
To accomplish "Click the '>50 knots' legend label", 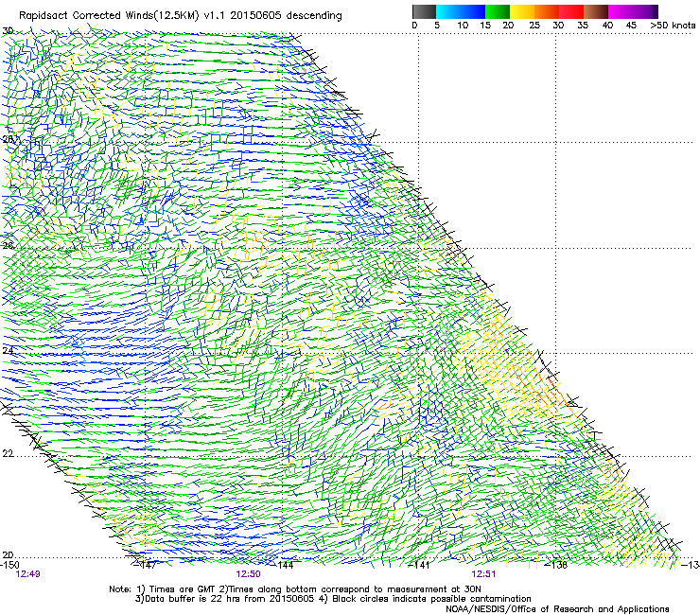I will coord(673,26).
